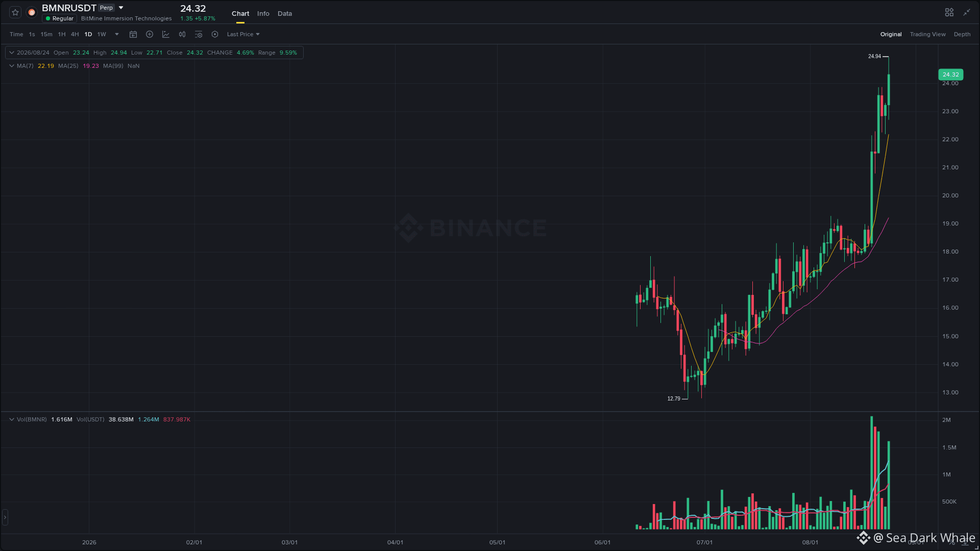Viewport: 980px width, 551px height.
Task: Select the Depth chart view
Action: coord(962,34)
